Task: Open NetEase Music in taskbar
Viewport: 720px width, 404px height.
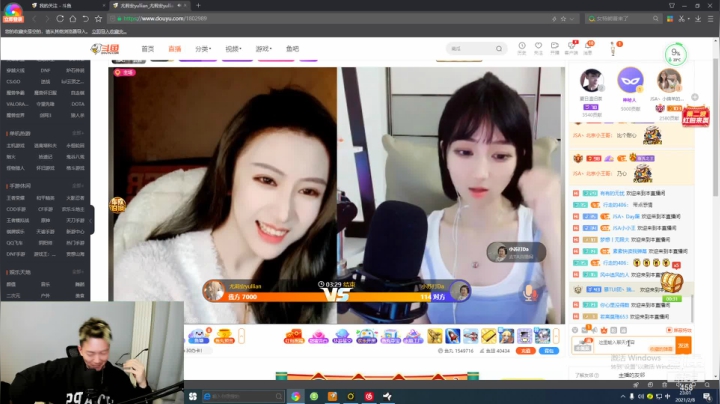Action: point(369,396)
